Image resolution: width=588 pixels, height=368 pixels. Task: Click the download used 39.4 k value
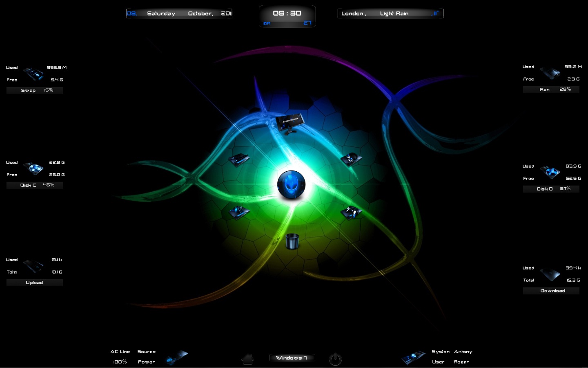coord(573,268)
